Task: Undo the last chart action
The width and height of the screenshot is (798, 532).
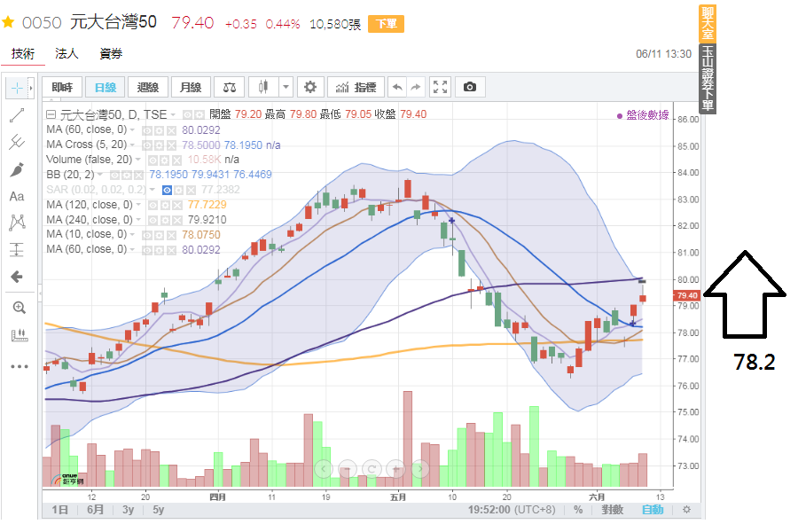Action: click(397, 87)
